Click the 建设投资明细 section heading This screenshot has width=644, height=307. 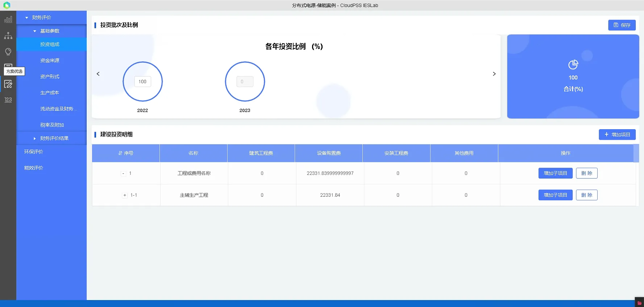point(116,134)
